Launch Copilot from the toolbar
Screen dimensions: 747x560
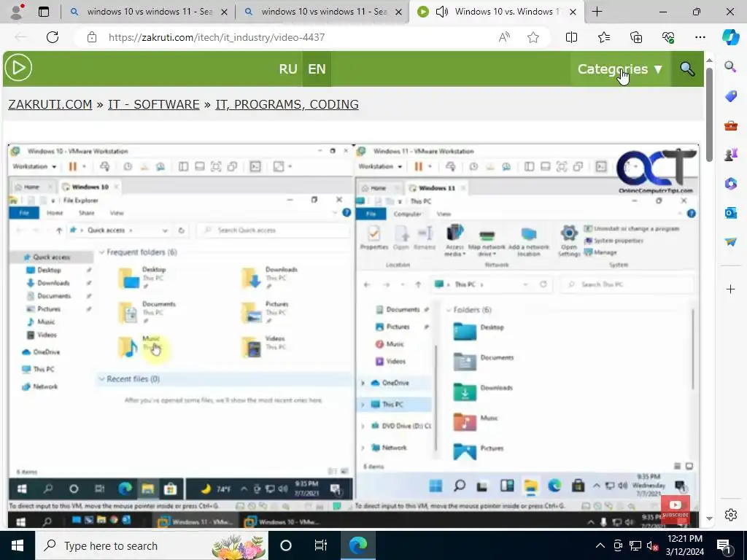click(730, 37)
